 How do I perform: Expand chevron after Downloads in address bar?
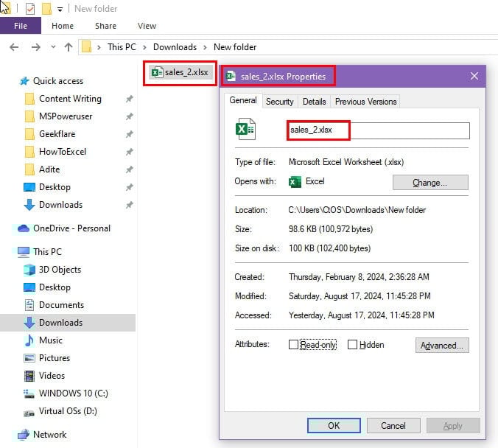tap(206, 47)
